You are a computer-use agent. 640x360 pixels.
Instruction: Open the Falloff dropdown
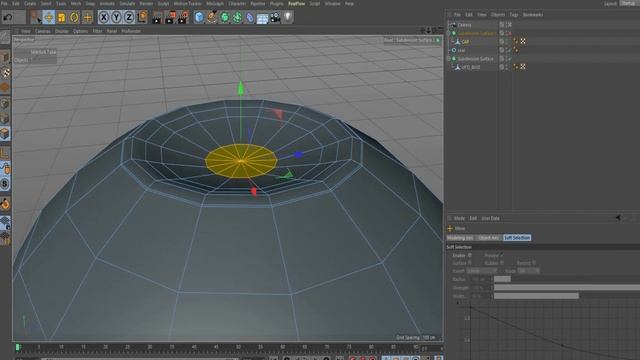(x=482, y=271)
